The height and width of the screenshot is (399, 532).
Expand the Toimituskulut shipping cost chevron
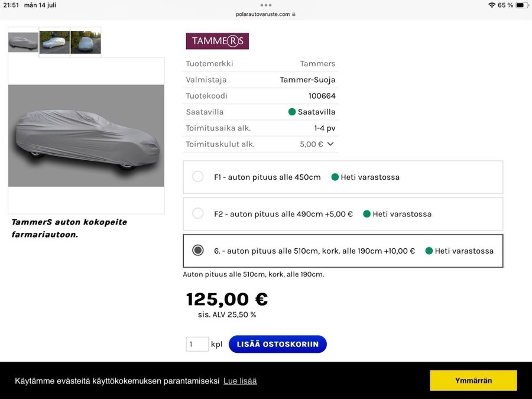pyautogui.click(x=330, y=144)
